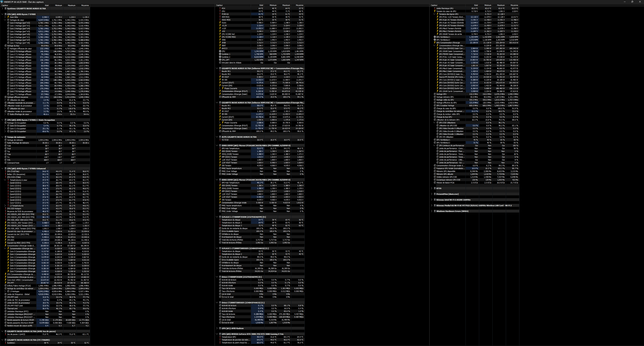Click the red icon beside Limite thermique GPU

tap(435, 9)
